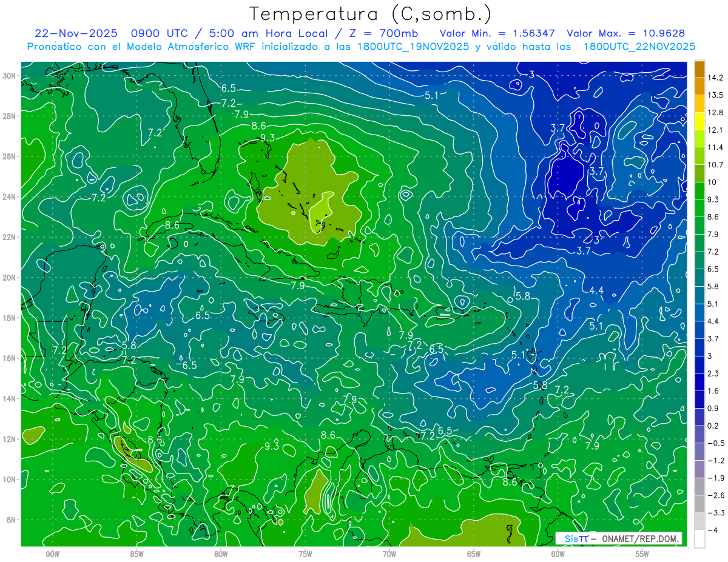The width and height of the screenshot is (728, 562).
Task: Click the "24N" latitude axis label
Action: pyautogui.click(x=10, y=197)
